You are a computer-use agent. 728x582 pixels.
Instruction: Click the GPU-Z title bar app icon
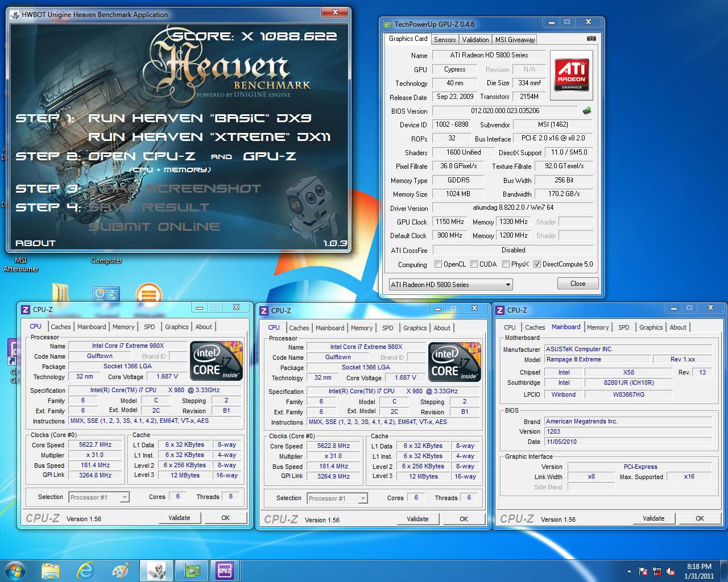pos(387,24)
